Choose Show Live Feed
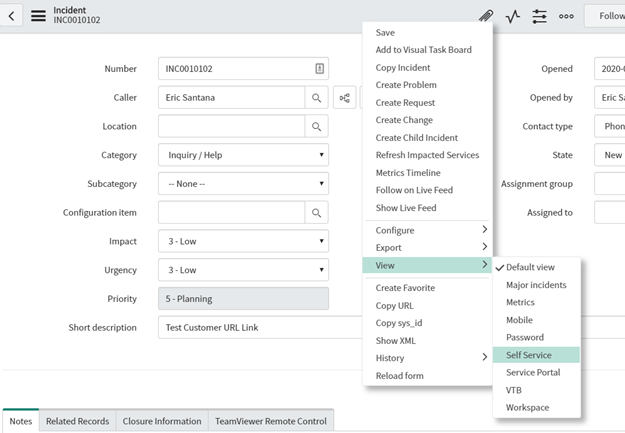Image resolution: width=625 pixels, height=433 pixels. (x=427, y=208)
